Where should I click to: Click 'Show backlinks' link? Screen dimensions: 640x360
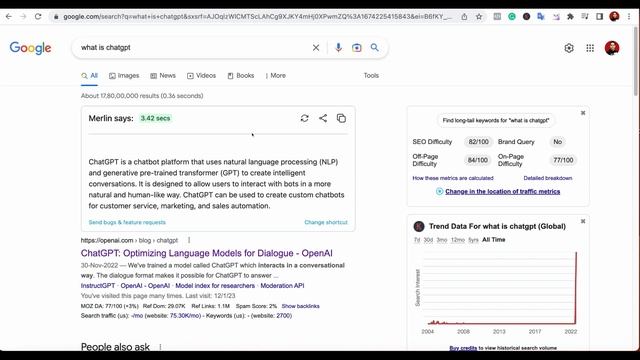coord(300,306)
